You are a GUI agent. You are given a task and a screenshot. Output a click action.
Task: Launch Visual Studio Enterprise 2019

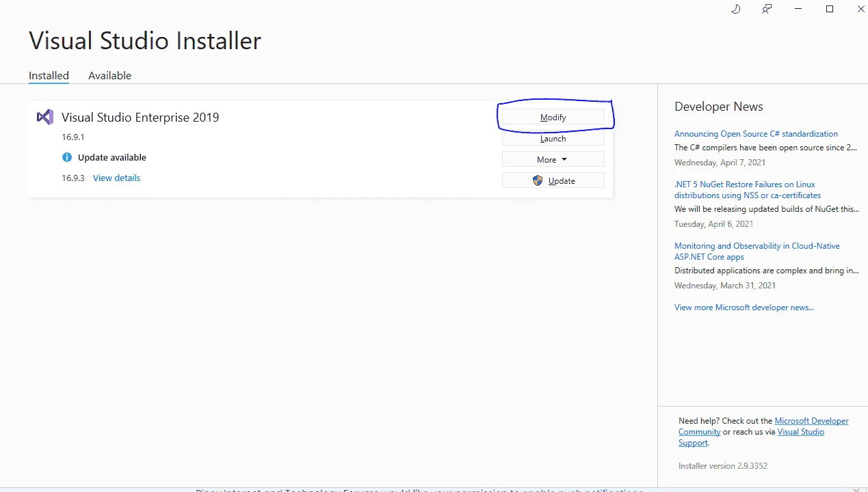(553, 139)
